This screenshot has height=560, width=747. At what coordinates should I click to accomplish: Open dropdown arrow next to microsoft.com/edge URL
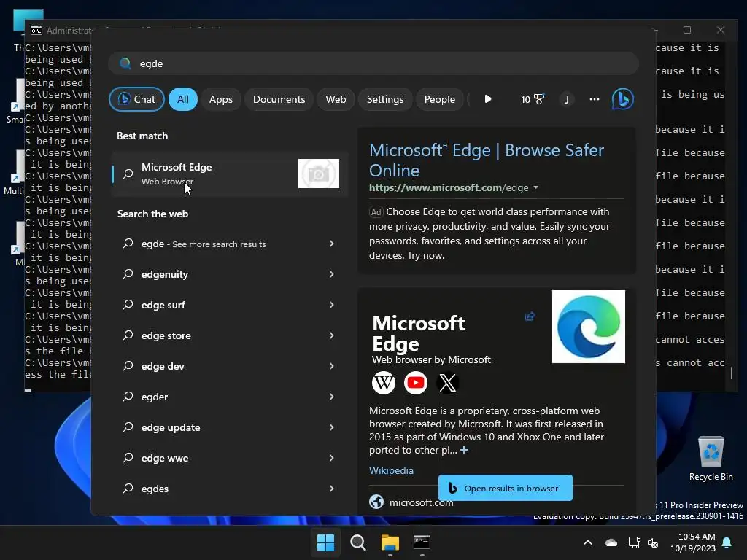click(x=536, y=187)
